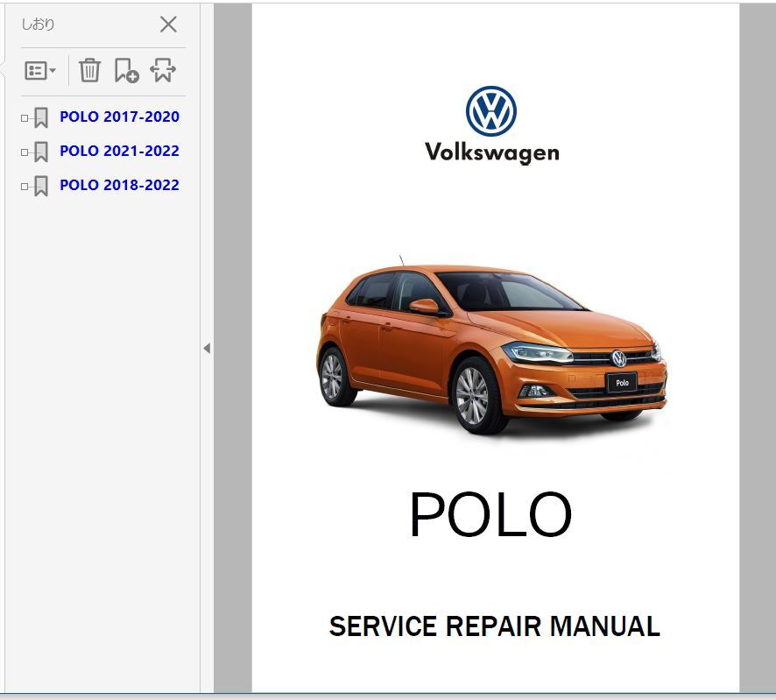Click the bookmark icon beside POLO 2021-2022
Image resolution: width=776 pixels, height=700 pixels.
[x=41, y=152]
